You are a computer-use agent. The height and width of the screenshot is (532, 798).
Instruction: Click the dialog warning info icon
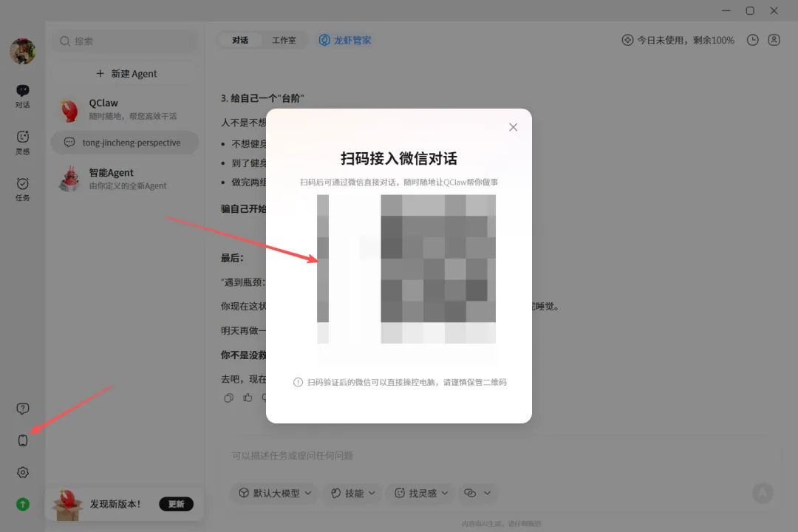click(x=299, y=382)
